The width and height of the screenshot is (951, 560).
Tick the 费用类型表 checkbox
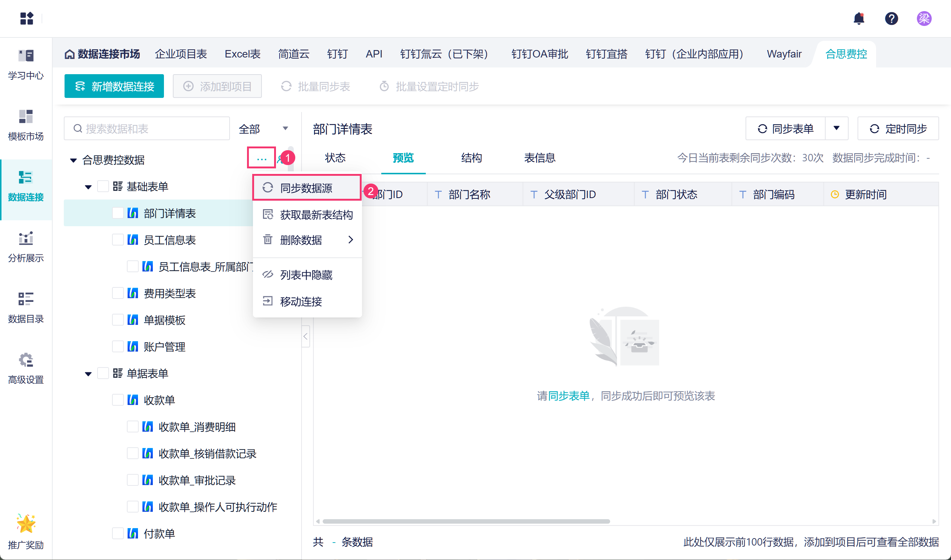point(118,293)
